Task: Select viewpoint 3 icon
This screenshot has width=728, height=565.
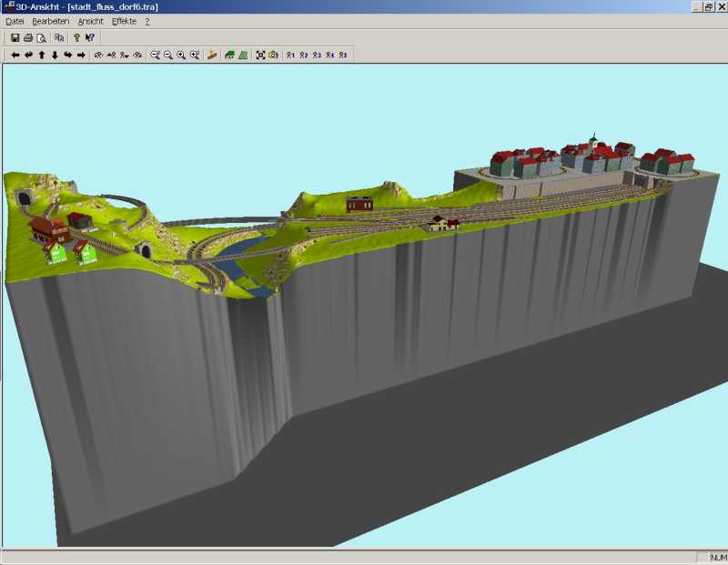Action: click(x=317, y=55)
